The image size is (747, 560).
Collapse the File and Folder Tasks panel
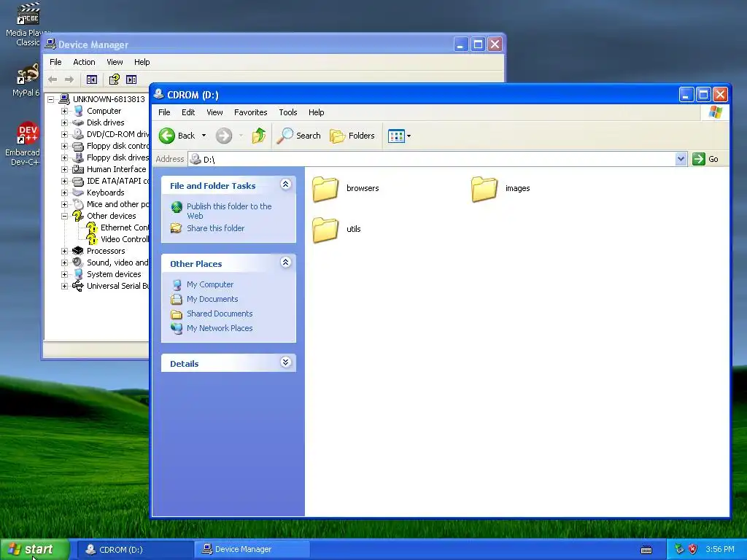tap(285, 184)
